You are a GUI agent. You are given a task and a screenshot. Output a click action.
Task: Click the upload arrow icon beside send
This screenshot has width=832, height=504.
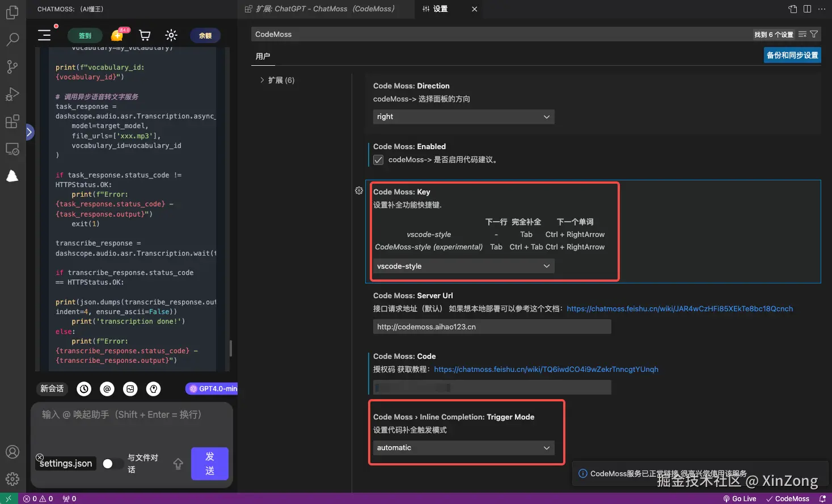(x=178, y=464)
